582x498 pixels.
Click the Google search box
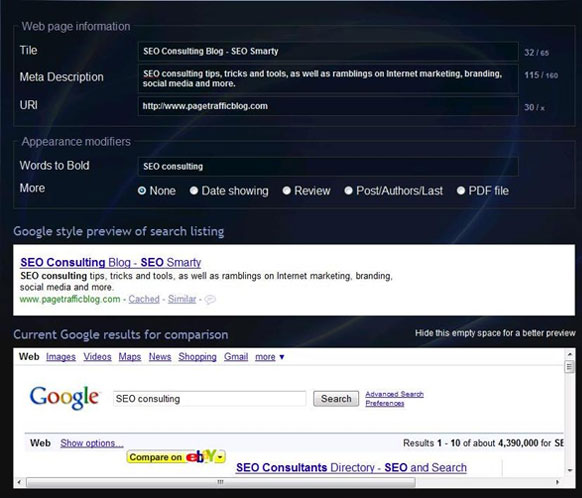(210, 399)
